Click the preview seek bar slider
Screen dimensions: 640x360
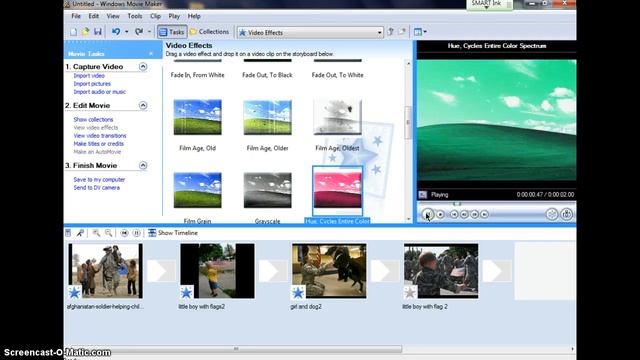[457, 203]
